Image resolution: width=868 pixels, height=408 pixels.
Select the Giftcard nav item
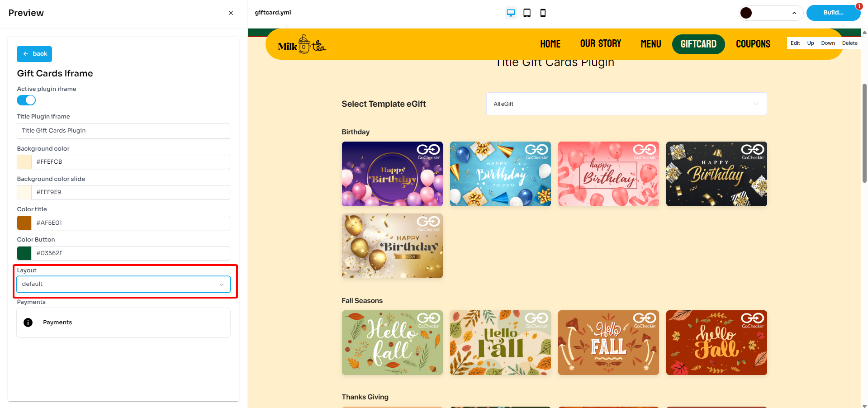[x=698, y=44]
